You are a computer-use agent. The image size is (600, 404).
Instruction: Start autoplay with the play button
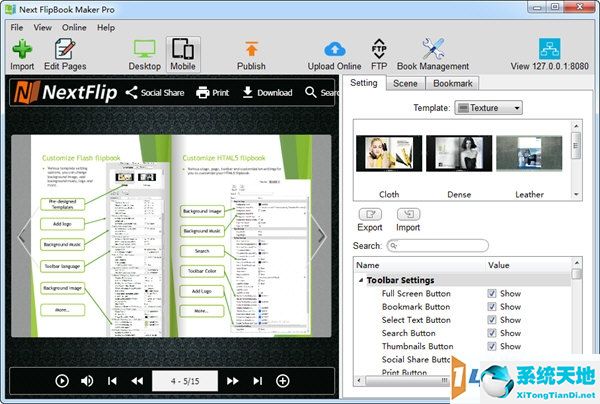[62, 381]
